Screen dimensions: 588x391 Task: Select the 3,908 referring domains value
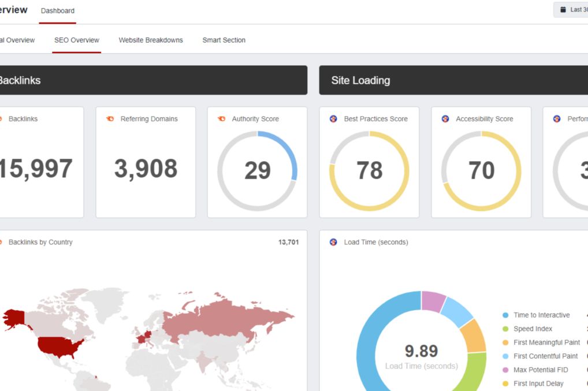(146, 168)
